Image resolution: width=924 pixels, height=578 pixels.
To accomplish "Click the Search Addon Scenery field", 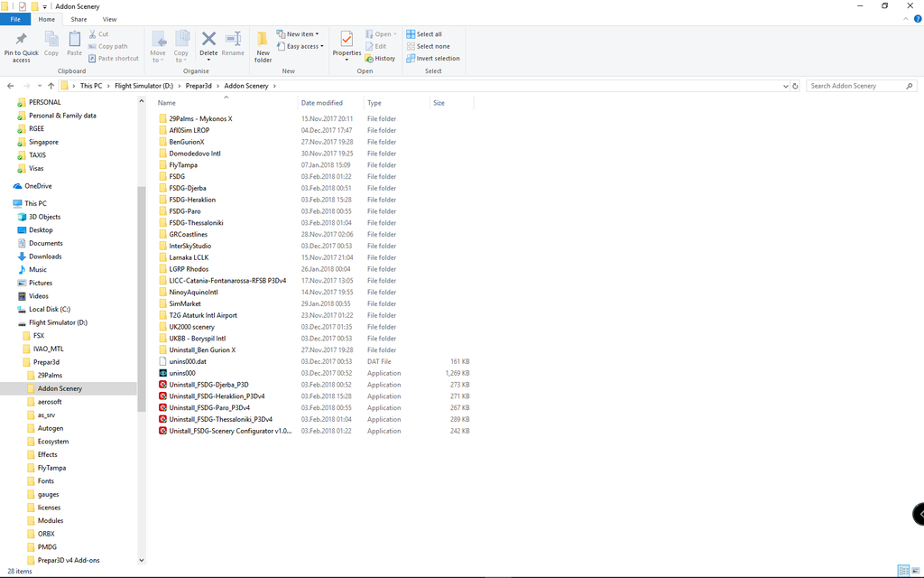I will (862, 86).
